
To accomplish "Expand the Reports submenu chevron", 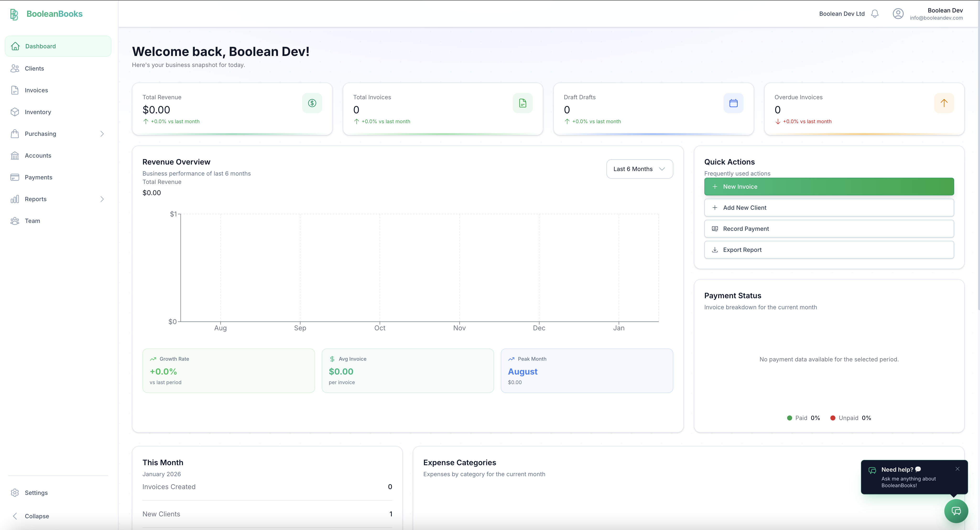I will [x=102, y=199].
